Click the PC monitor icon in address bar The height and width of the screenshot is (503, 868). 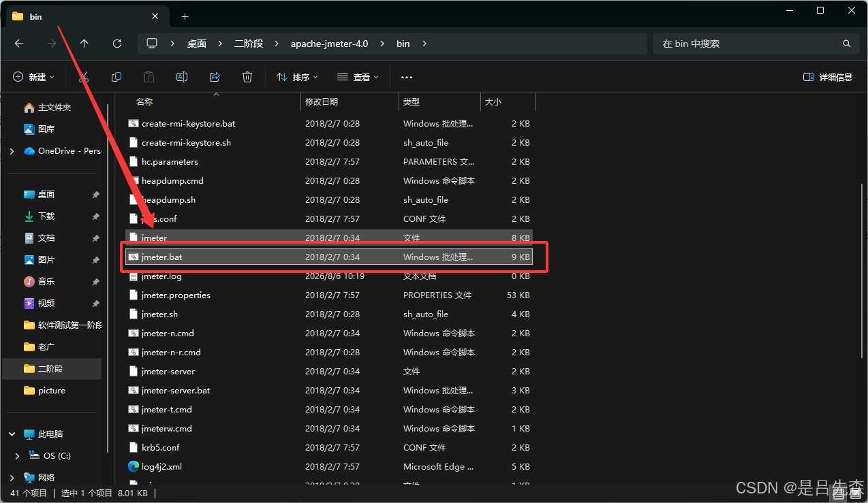point(152,44)
